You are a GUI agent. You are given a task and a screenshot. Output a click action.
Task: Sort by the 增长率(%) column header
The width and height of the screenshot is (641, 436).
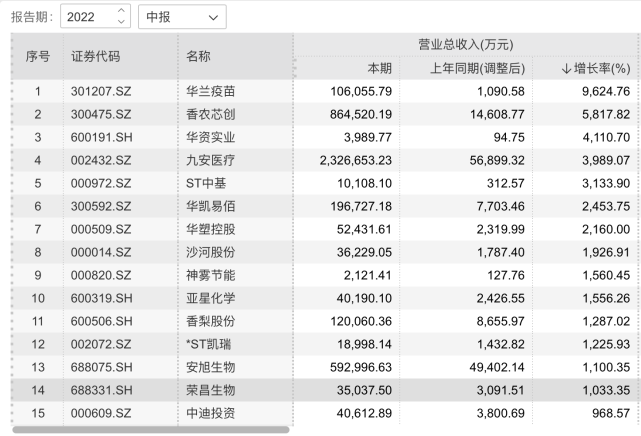pyautogui.click(x=595, y=68)
